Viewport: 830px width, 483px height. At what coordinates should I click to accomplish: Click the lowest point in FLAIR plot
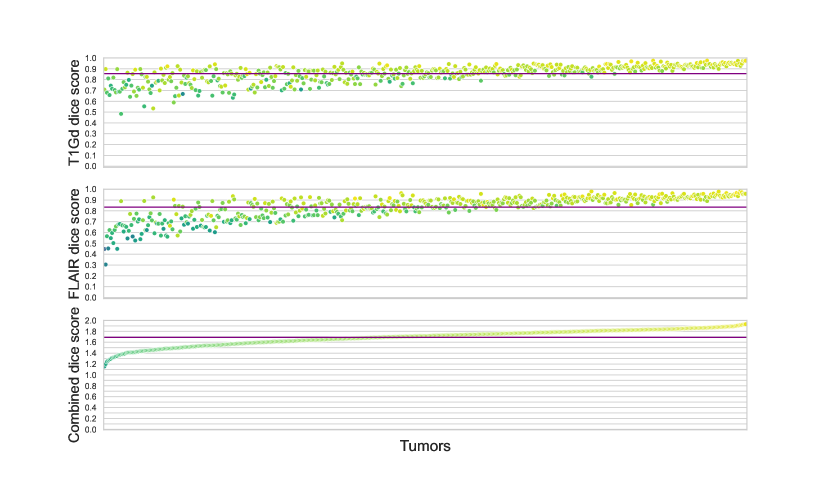click(x=105, y=264)
